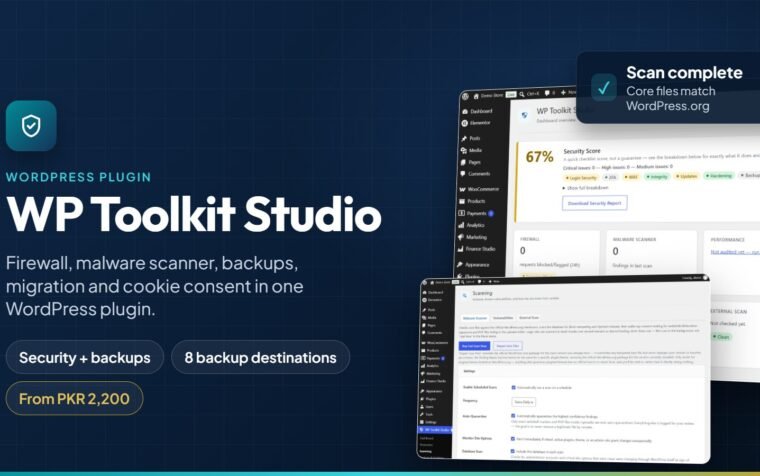Open Products in the back window sidebar
This screenshot has width=760, height=476.
pos(472,201)
